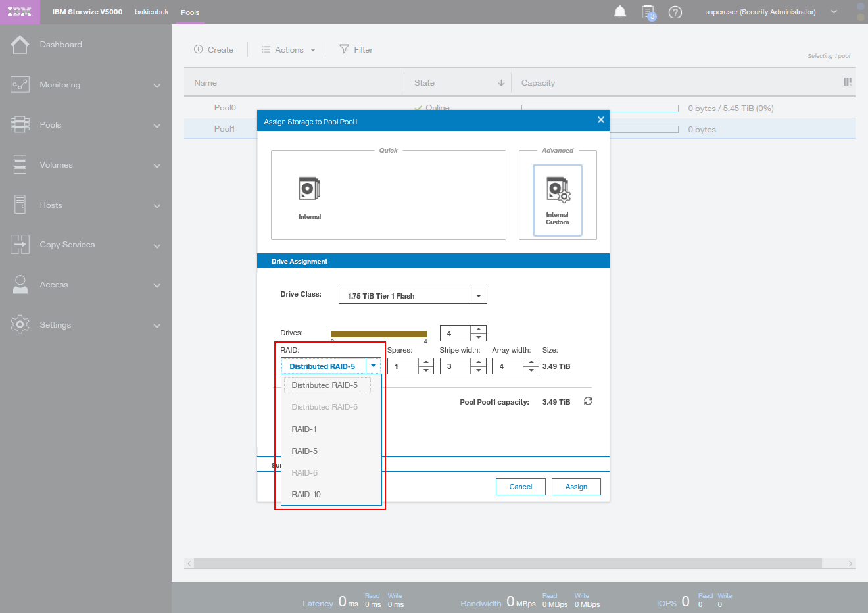Screen dimensions: 868x613
Task: Choose Distributed RAID-6 from the list
Action: 331,407
